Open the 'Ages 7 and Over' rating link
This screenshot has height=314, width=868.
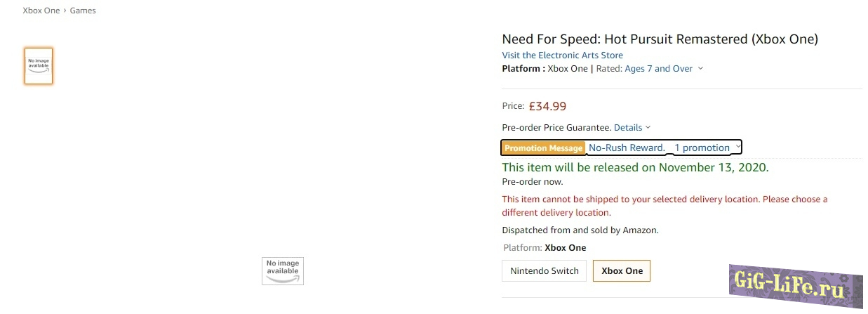(658, 69)
